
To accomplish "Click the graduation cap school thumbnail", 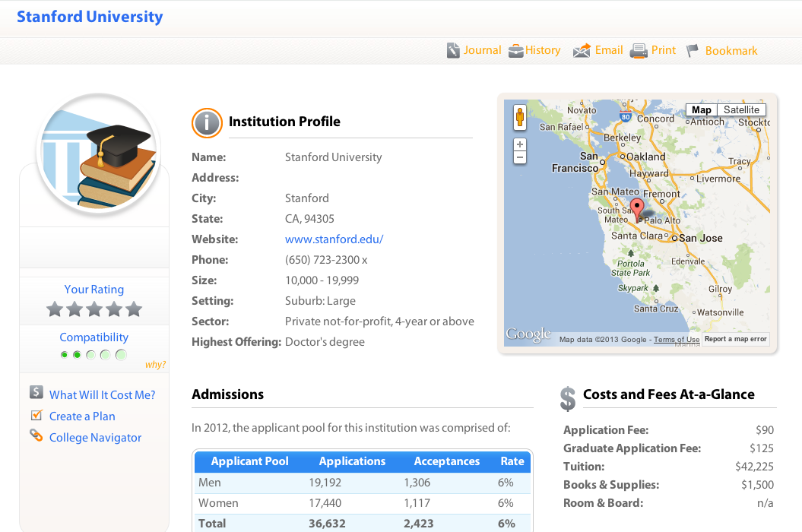I will coord(98,156).
